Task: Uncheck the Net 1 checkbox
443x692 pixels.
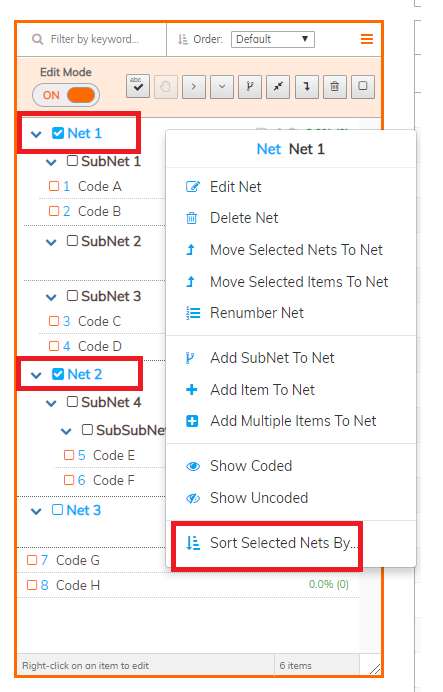Action: coord(58,133)
